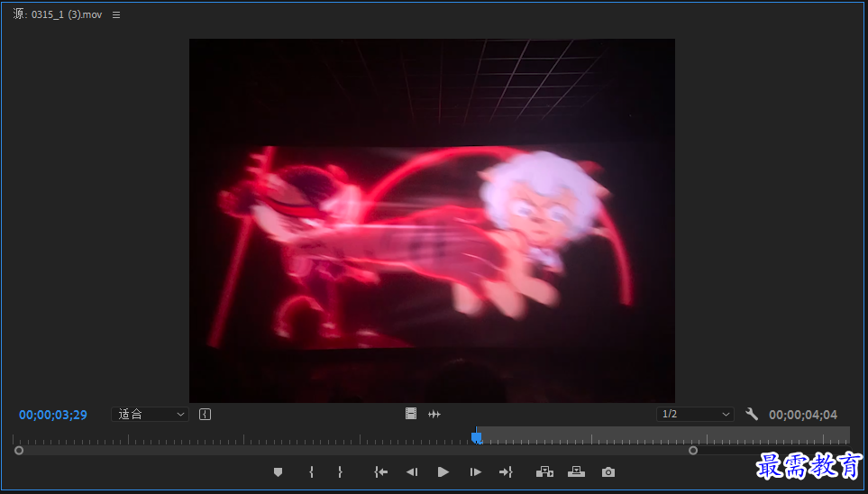Click the blue playhead on the time ruler
The image size is (868, 494).
476,437
